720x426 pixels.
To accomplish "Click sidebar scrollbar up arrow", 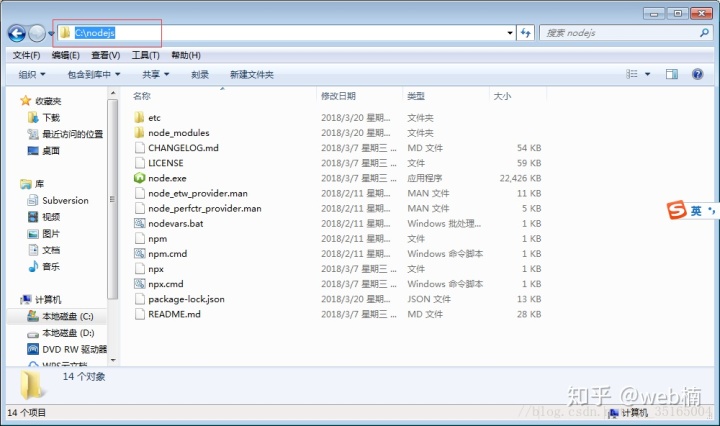I will [113, 93].
